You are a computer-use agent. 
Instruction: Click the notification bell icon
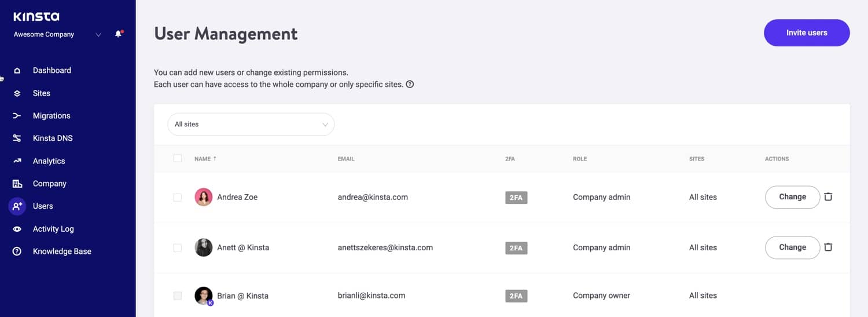119,34
